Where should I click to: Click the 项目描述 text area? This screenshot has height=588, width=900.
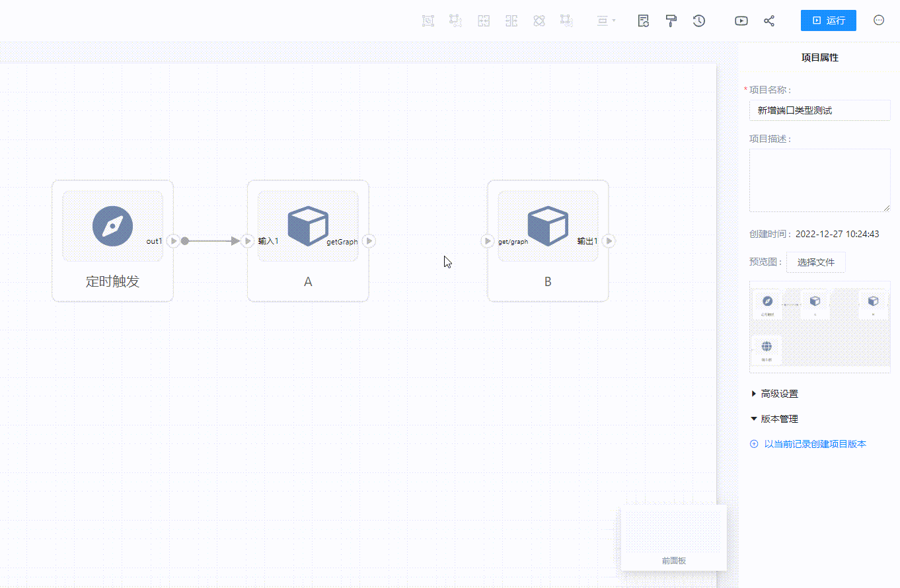(x=819, y=180)
